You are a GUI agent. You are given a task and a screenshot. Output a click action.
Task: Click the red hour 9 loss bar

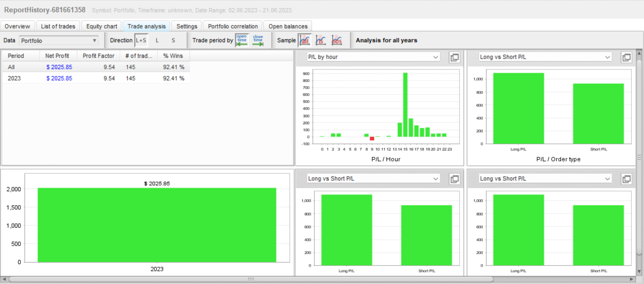(x=372, y=139)
